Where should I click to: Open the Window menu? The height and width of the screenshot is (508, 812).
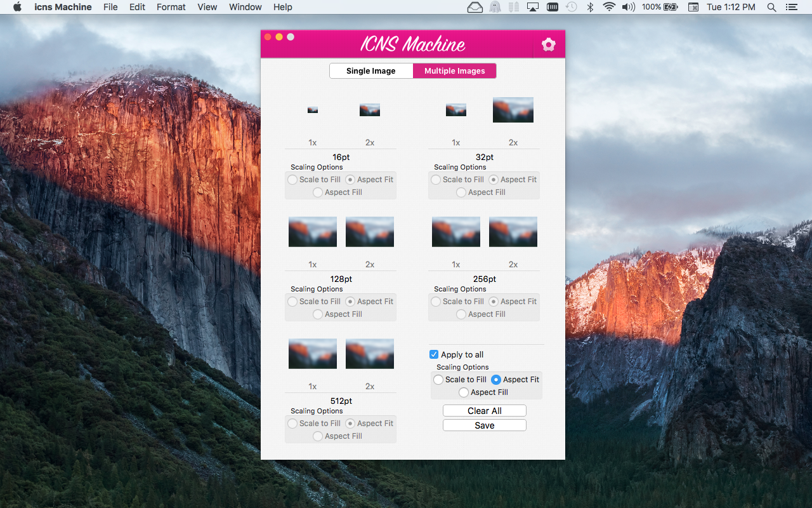(245, 7)
